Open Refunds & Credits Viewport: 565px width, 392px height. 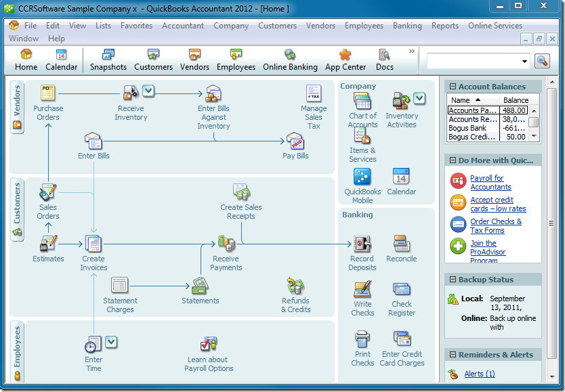(x=295, y=286)
